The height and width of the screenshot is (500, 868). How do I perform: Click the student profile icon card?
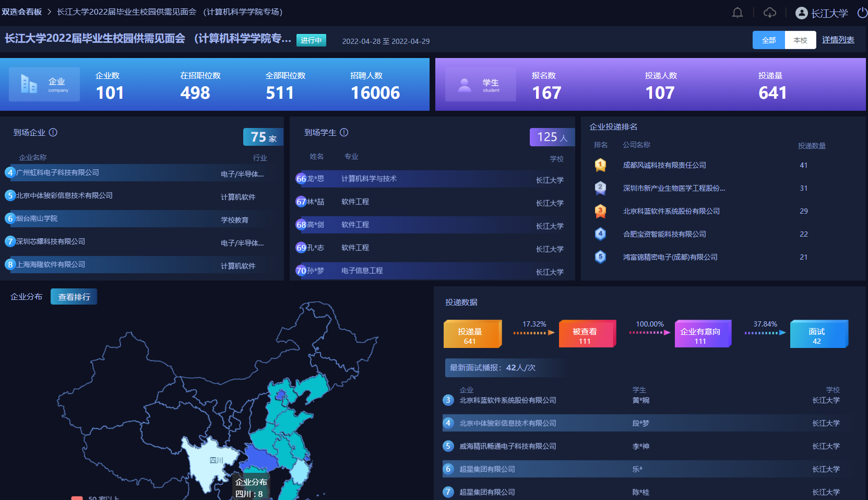(480, 85)
